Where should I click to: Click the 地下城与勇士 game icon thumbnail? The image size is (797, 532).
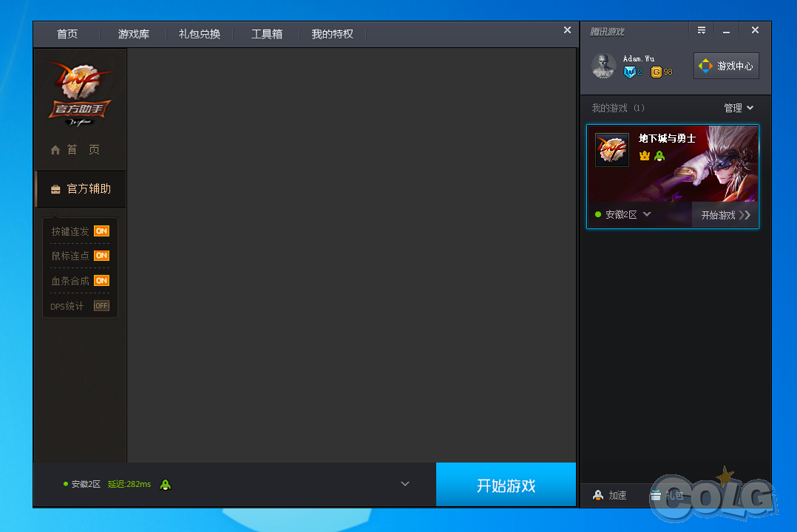click(x=612, y=150)
